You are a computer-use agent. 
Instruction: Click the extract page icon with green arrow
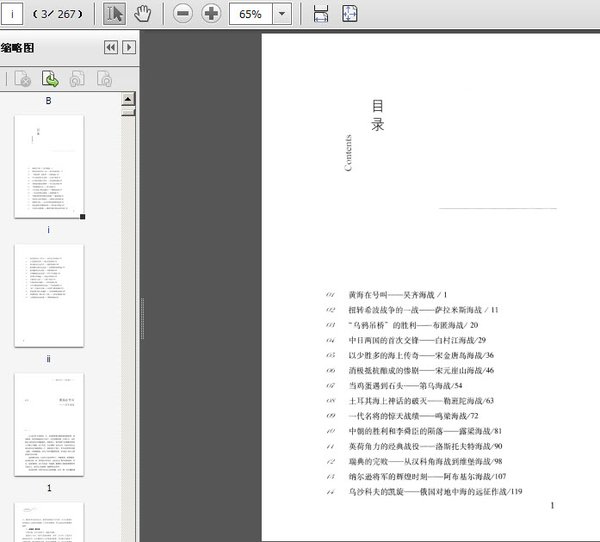pyautogui.click(x=49, y=78)
